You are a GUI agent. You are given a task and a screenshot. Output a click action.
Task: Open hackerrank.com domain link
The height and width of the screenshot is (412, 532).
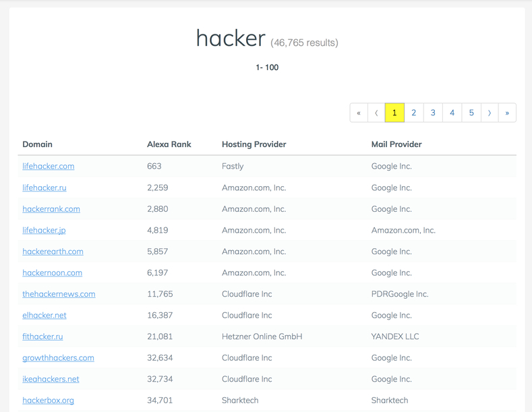point(51,209)
